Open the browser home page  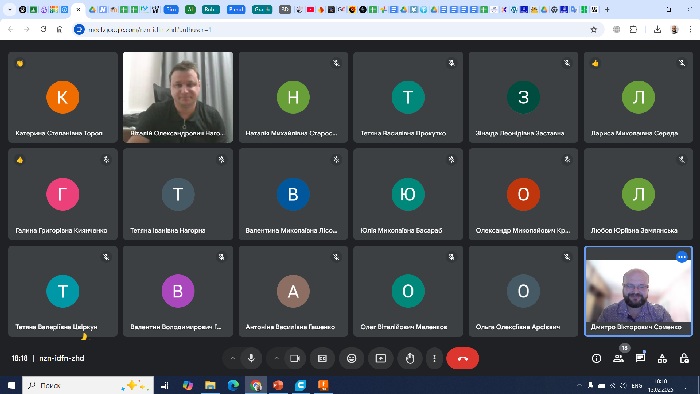click(59, 29)
